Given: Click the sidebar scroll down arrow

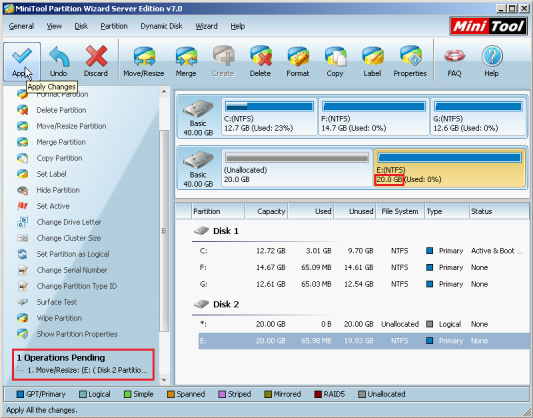Looking at the screenshot, I should (164, 380).
